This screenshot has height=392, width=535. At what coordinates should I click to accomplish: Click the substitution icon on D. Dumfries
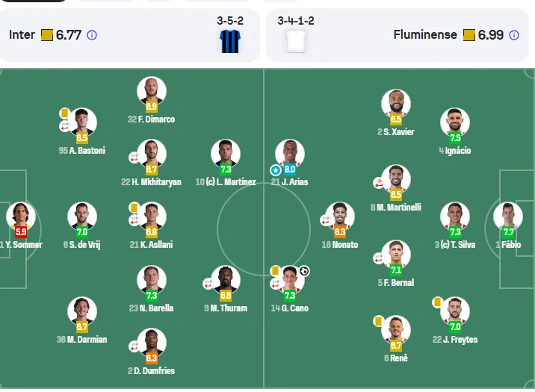click(x=134, y=346)
